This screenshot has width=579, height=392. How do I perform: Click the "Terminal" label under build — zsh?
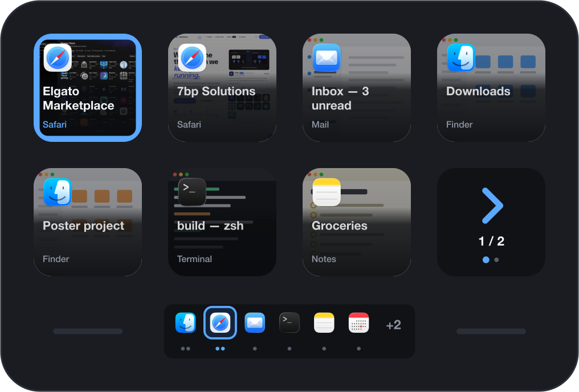pos(194,259)
